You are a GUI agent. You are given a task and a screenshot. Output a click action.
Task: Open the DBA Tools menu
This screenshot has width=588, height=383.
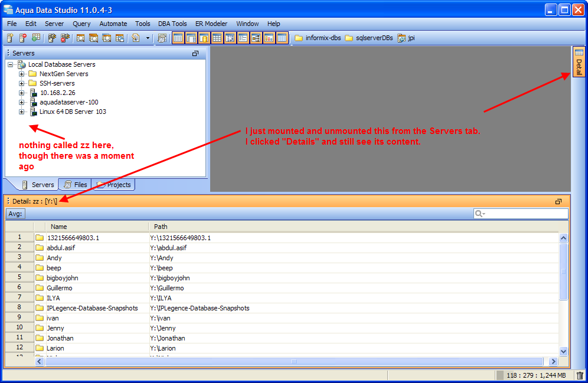click(x=172, y=24)
